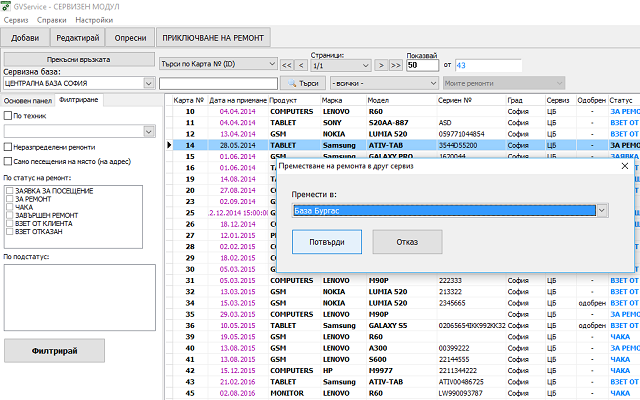Go to first page with '<<' button

click(287, 65)
